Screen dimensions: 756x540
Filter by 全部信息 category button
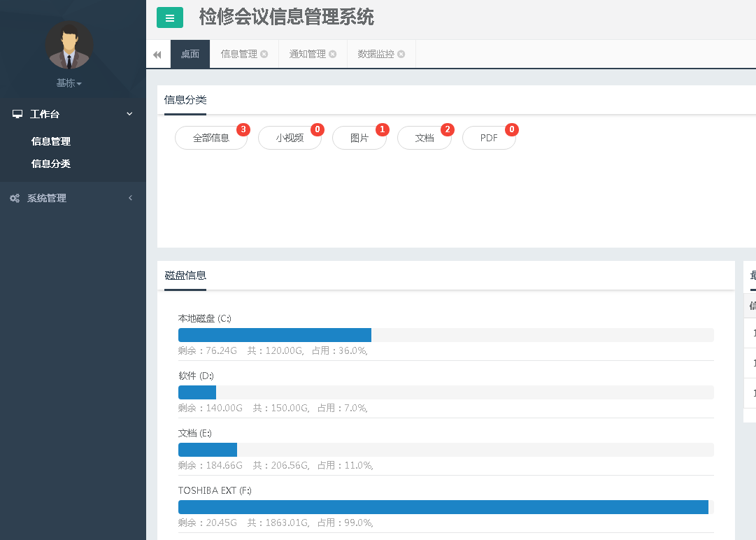tap(211, 138)
